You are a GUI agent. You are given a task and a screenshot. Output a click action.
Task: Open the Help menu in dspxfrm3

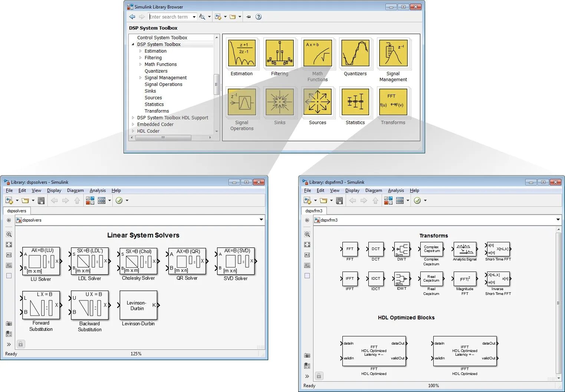pos(414,190)
